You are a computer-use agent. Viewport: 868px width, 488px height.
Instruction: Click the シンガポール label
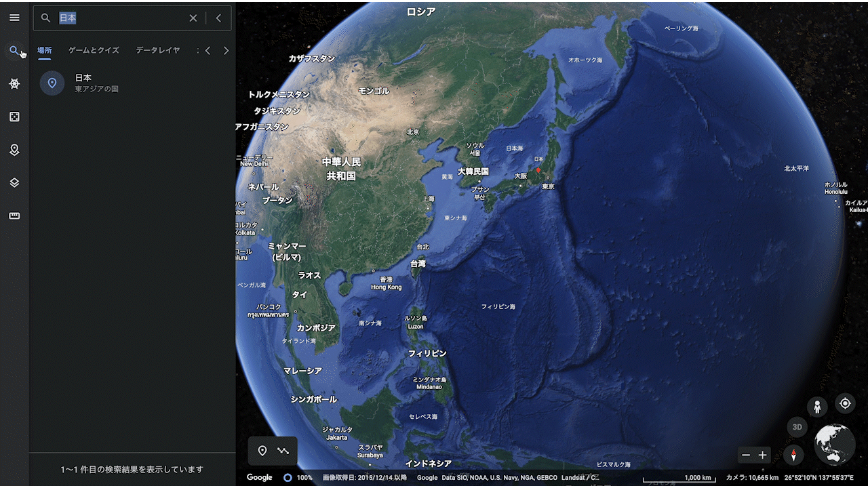tap(313, 399)
